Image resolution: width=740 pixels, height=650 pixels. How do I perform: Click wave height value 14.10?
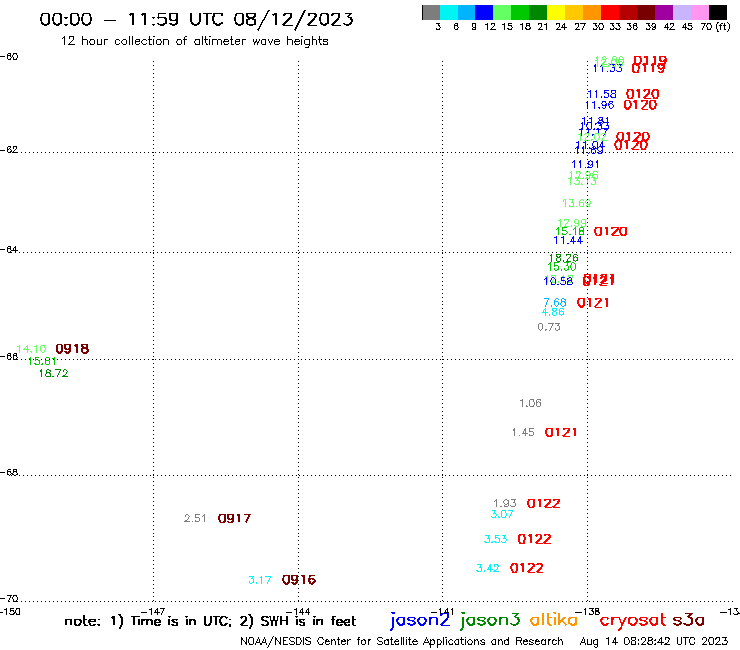pyautogui.click(x=31, y=349)
